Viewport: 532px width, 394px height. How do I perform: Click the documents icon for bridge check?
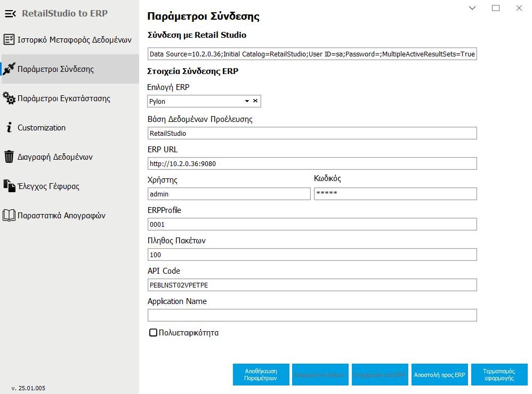tap(9, 186)
